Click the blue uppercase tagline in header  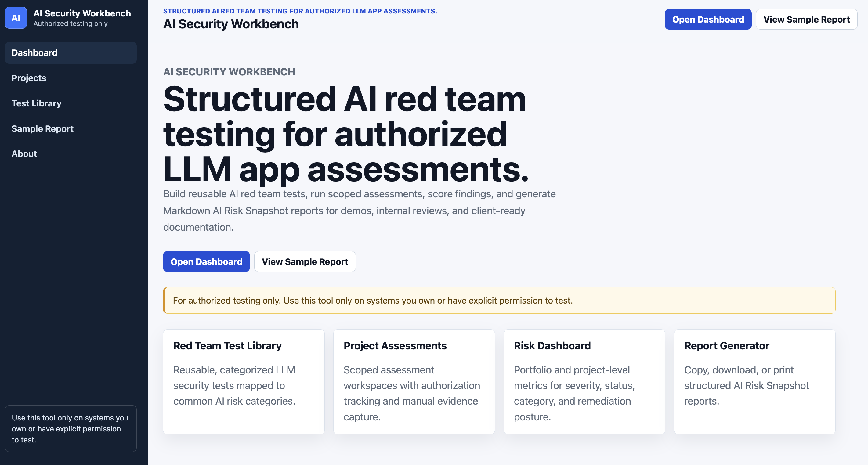(300, 11)
